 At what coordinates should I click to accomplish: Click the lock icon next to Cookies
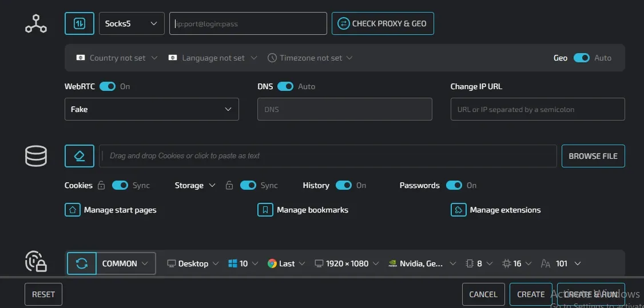pos(101,186)
